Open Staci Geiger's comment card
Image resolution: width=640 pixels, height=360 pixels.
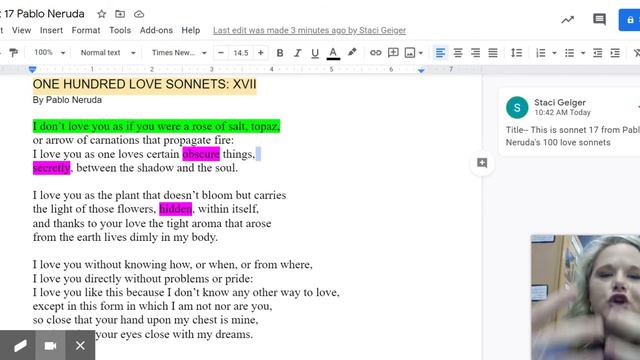tap(570, 122)
